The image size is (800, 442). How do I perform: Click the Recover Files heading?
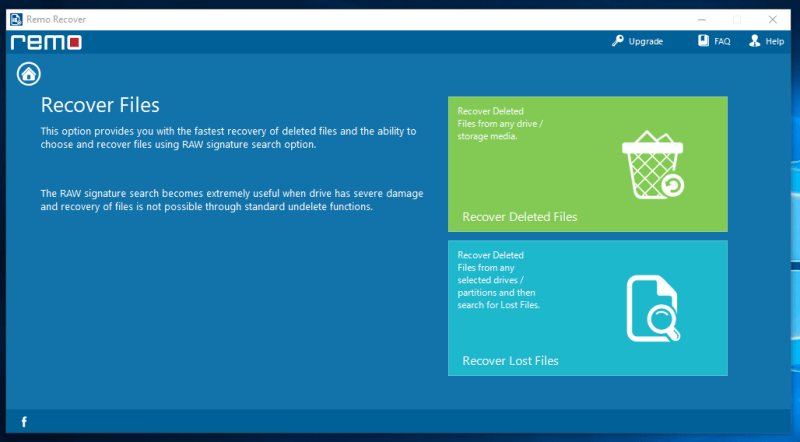[100, 105]
